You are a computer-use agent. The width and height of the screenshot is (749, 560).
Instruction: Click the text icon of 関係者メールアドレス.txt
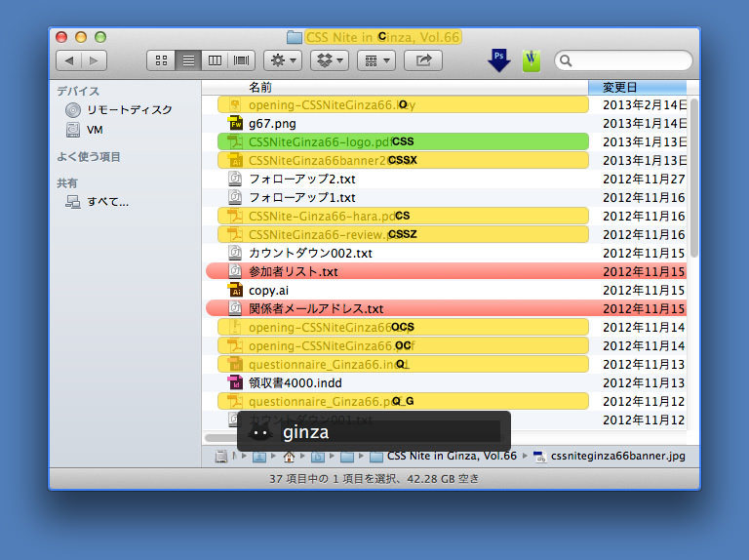[x=235, y=308]
